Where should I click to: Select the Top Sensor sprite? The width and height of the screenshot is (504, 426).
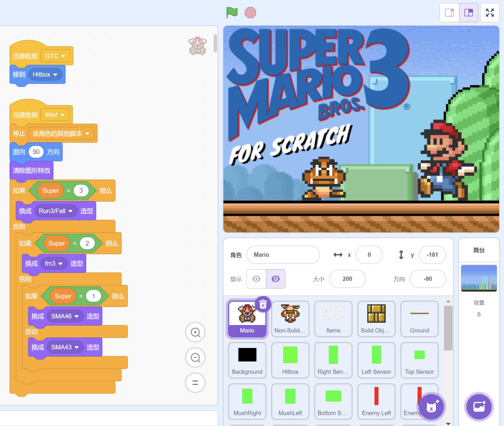420,360
